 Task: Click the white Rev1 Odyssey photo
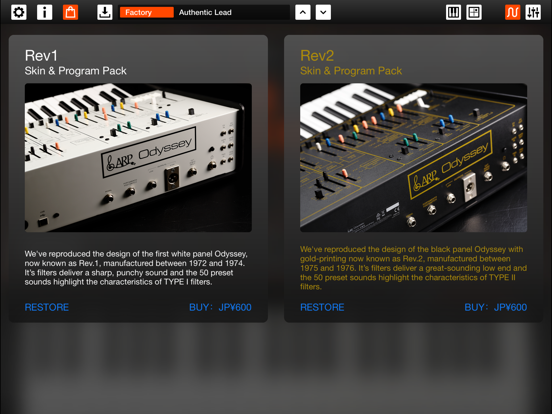[x=138, y=158]
